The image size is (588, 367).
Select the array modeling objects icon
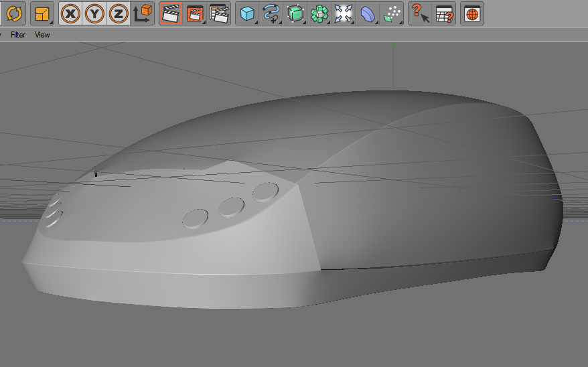[x=319, y=13]
